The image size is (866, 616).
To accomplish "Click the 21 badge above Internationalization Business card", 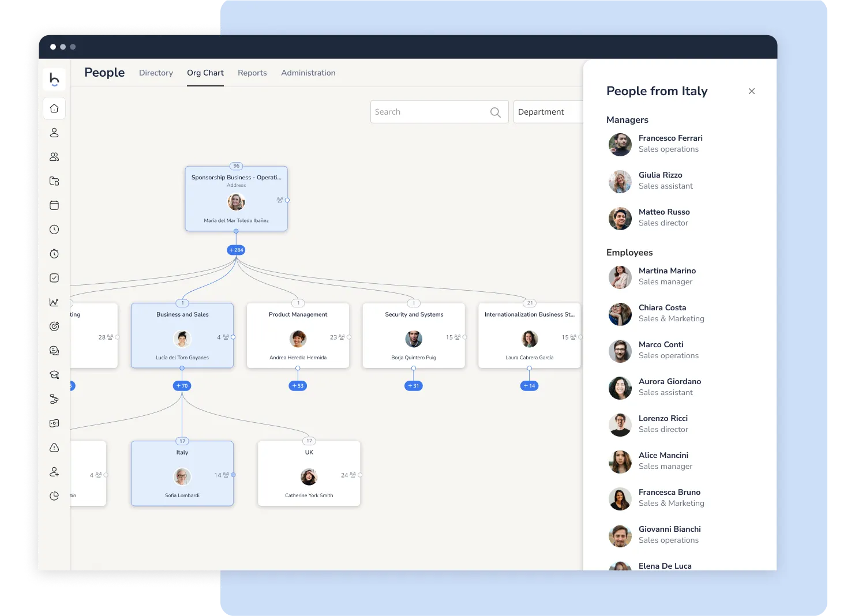I will point(530,303).
